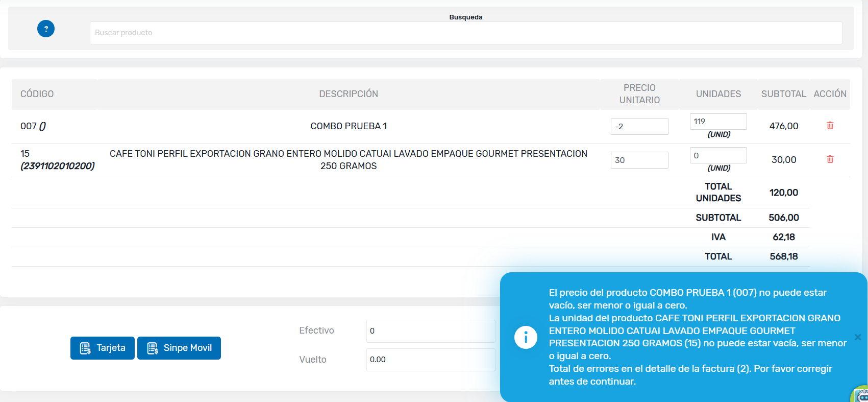Edit the CAFE TONI units field
This screenshot has height=402, width=868.
pos(718,155)
